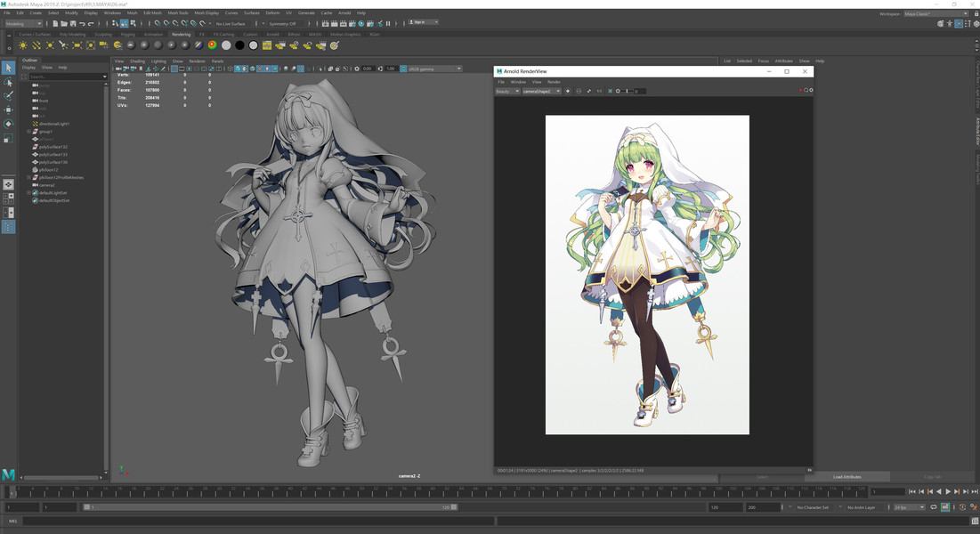
Task: Click the Load Attributes button
Action: pyautogui.click(x=846, y=476)
